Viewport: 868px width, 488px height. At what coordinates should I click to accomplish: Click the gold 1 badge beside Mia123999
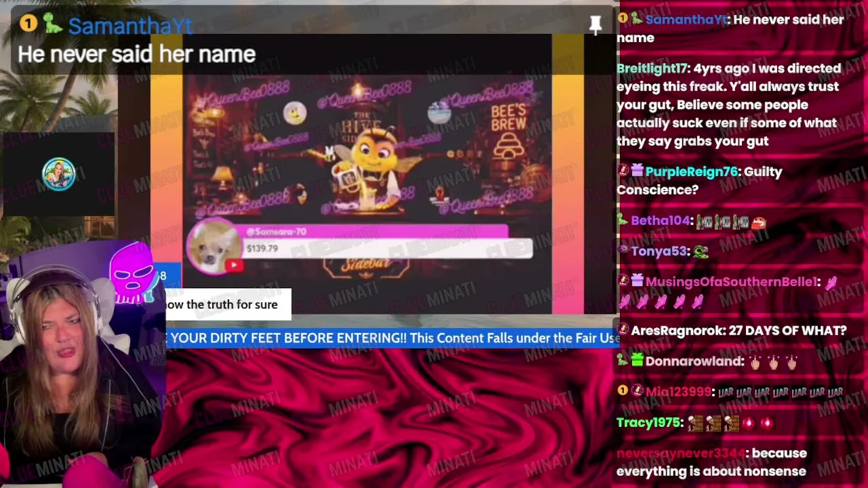[623, 390]
